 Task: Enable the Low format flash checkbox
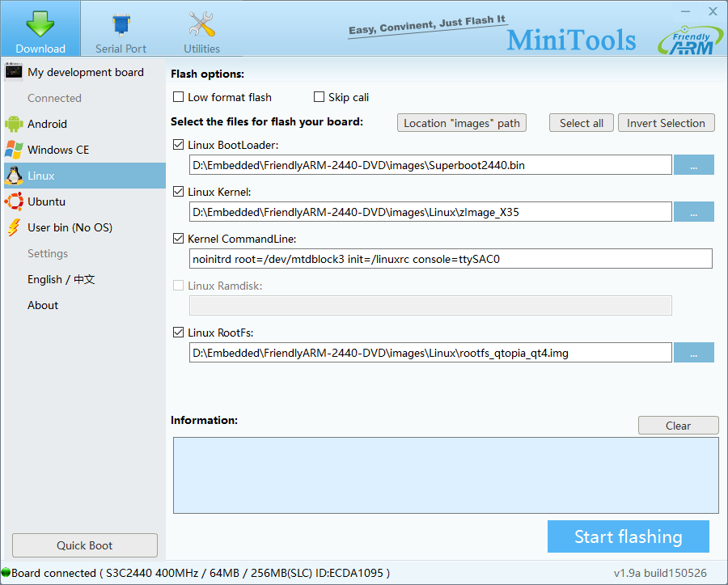click(178, 97)
